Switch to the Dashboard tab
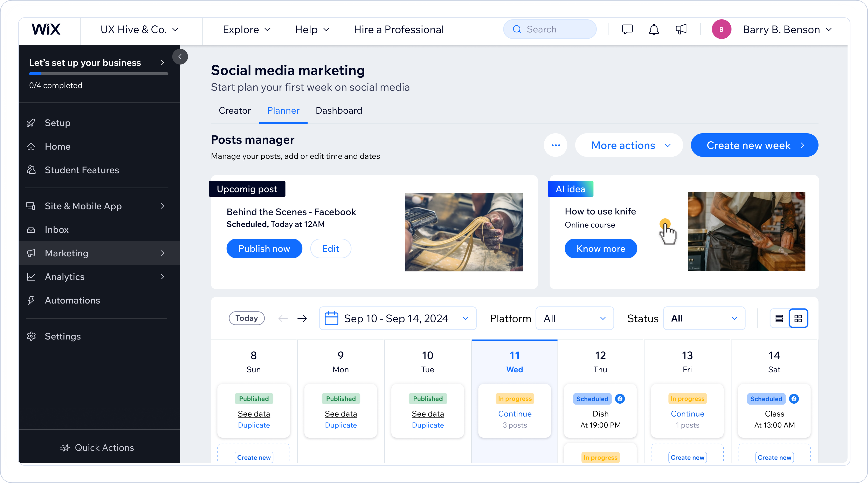The height and width of the screenshot is (483, 868). (339, 111)
